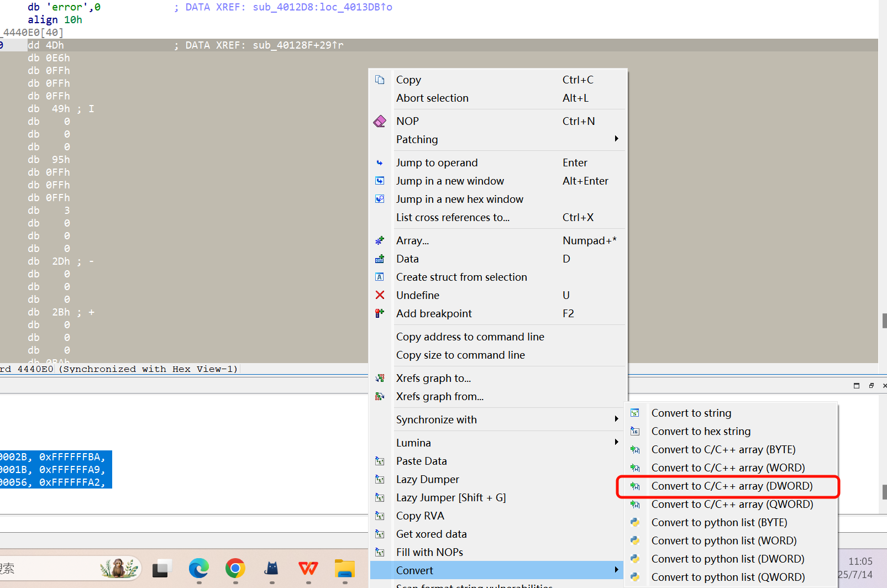
Task: Click the 'db 95h' data line
Action: point(49,160)
